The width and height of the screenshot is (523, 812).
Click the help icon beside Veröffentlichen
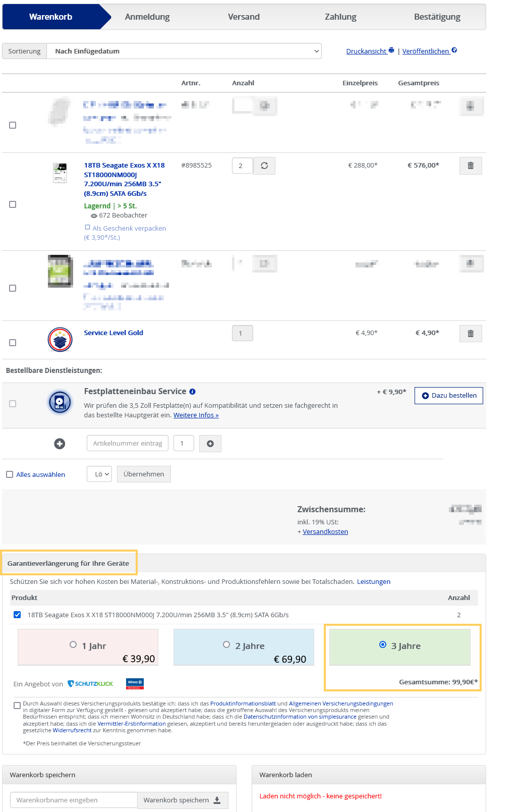(x=454, y=50)
